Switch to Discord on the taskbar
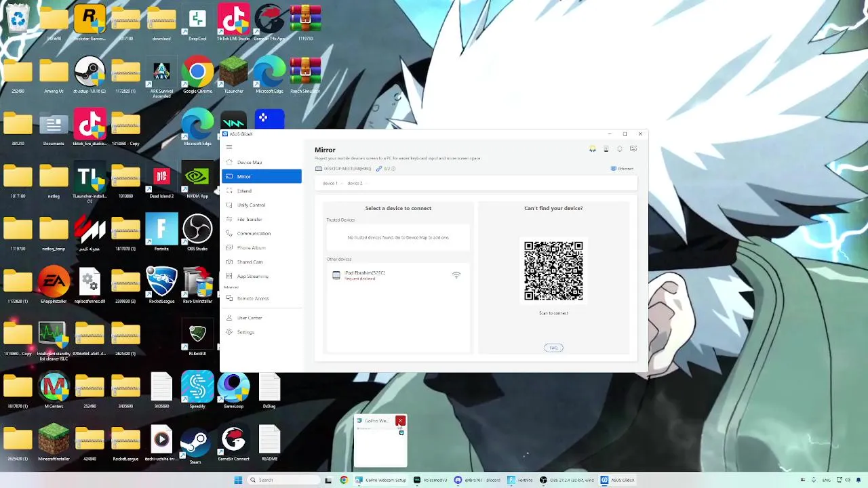Screen dimensions: 868x488 pyautogui.click(x=478, y=480)
